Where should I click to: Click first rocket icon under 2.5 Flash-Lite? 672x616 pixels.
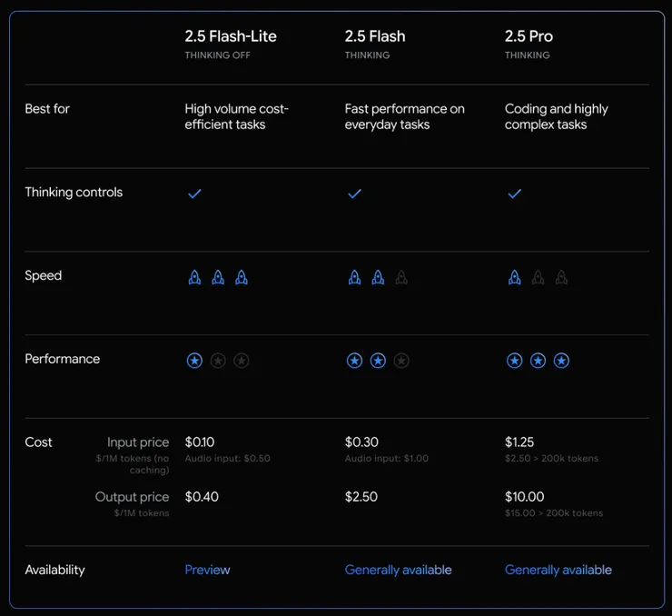(194, 277)
